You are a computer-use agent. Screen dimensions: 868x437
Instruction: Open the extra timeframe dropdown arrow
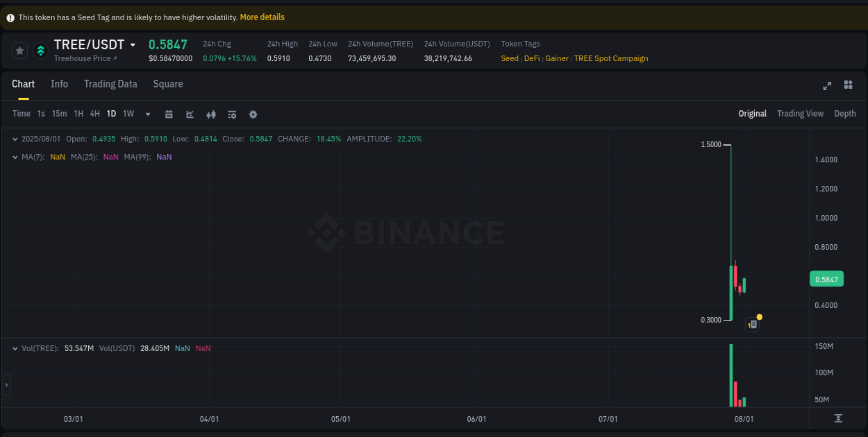147,114
